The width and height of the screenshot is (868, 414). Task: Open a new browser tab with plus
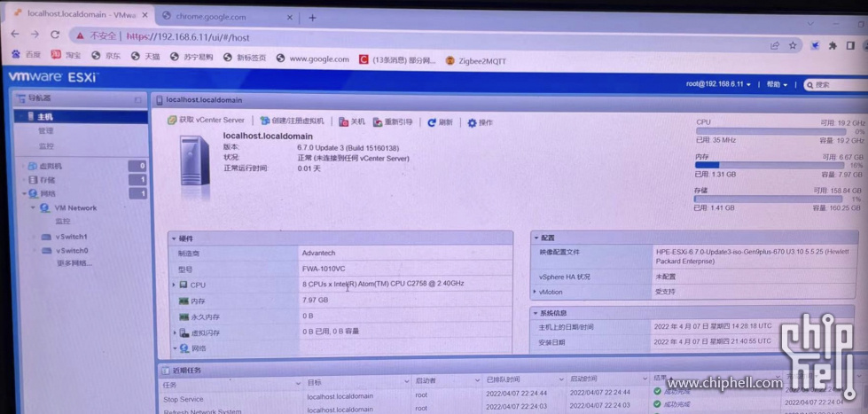click(x=312, y=18)
